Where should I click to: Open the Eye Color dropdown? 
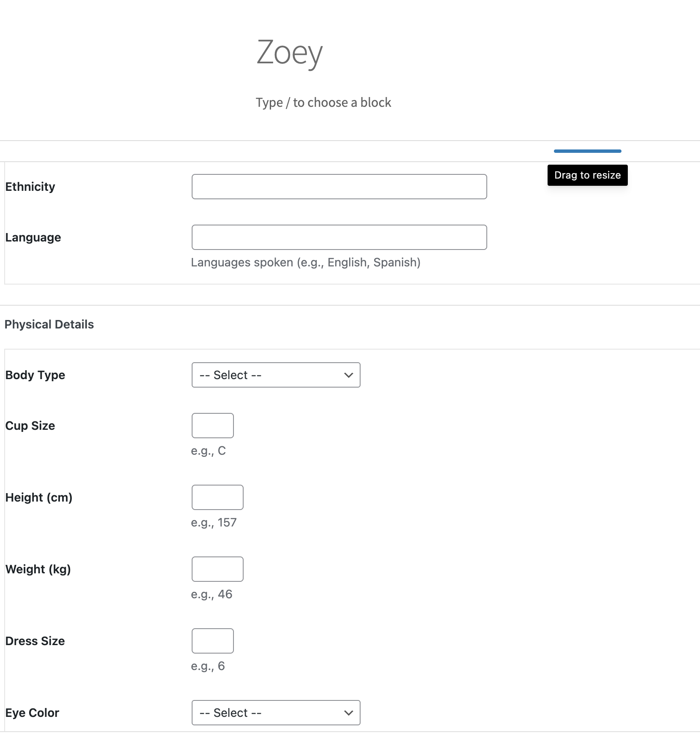(x=275, y=713)
